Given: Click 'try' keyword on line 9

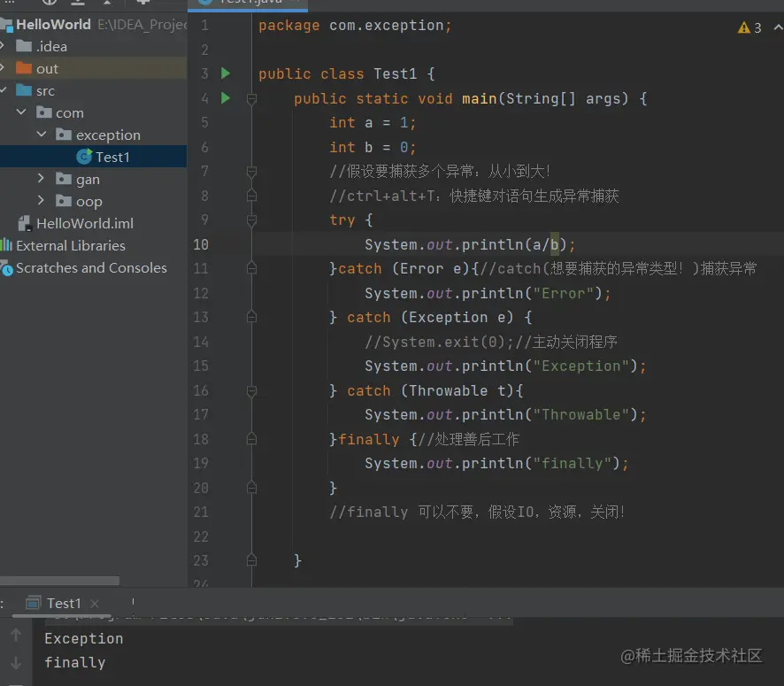Looking at the screenshot, I should point(342,220).
